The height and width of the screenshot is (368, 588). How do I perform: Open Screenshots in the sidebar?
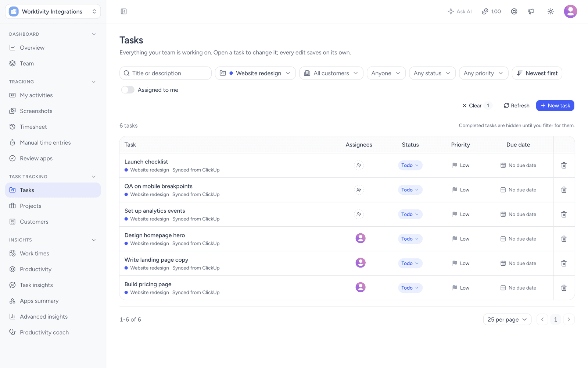click(53, 111)
